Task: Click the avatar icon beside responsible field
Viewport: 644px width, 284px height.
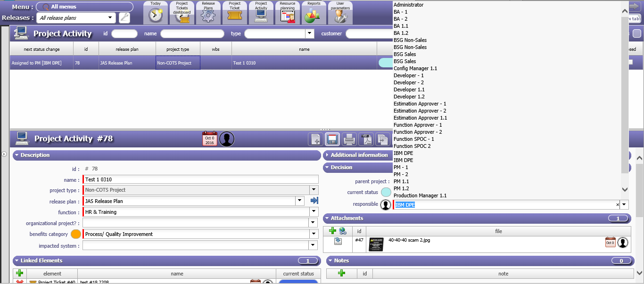Action: click(386, 205)
